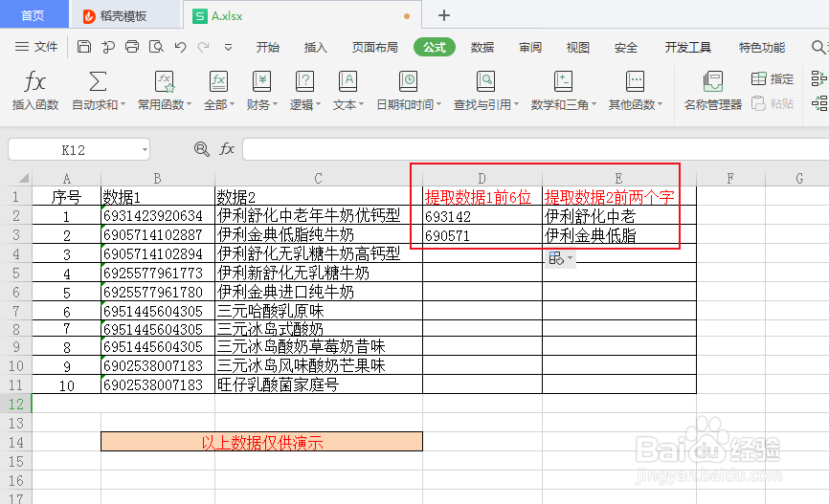Select cell with 三元哈酸乳原味
Viewport: 829px width, 504px height.
319,311
